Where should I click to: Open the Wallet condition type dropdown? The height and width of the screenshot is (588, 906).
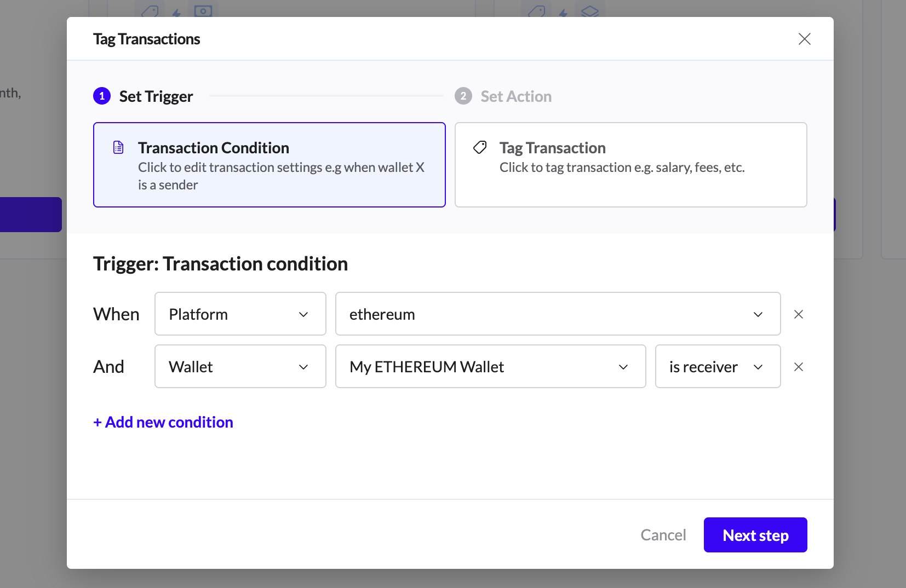[240, 366]
